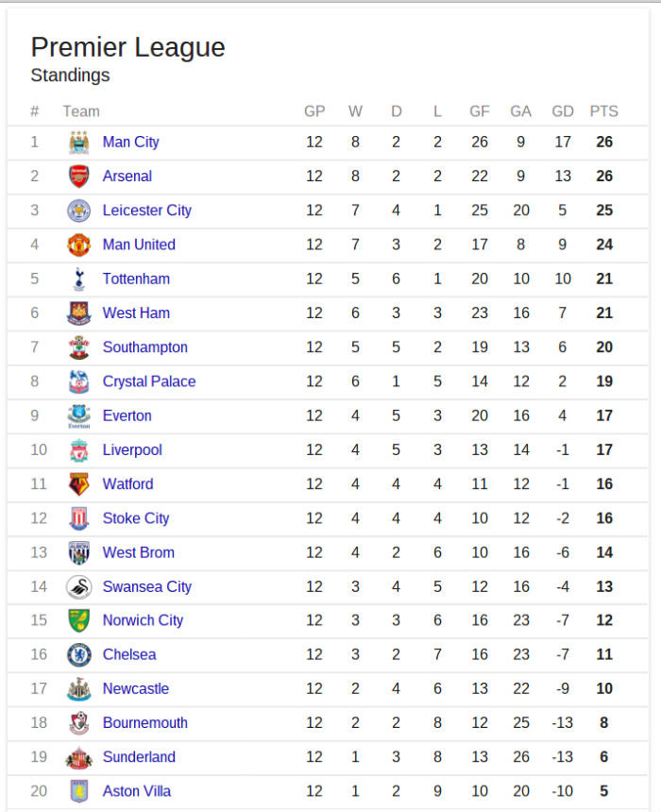Open the Aston Villa team link
The width and height of the screenshot is (661, 812).
coord(137,791)
